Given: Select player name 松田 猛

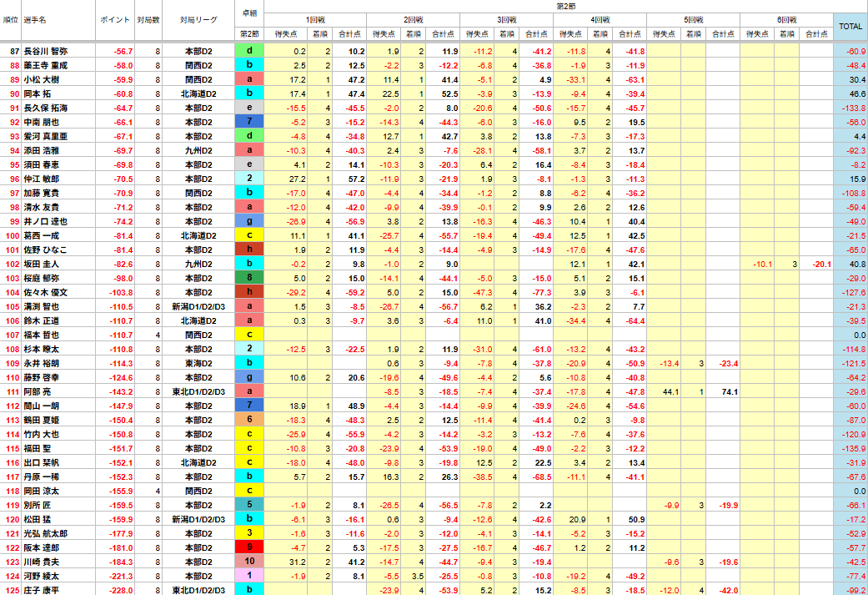Looking at the screenshot, I should 37,520.
